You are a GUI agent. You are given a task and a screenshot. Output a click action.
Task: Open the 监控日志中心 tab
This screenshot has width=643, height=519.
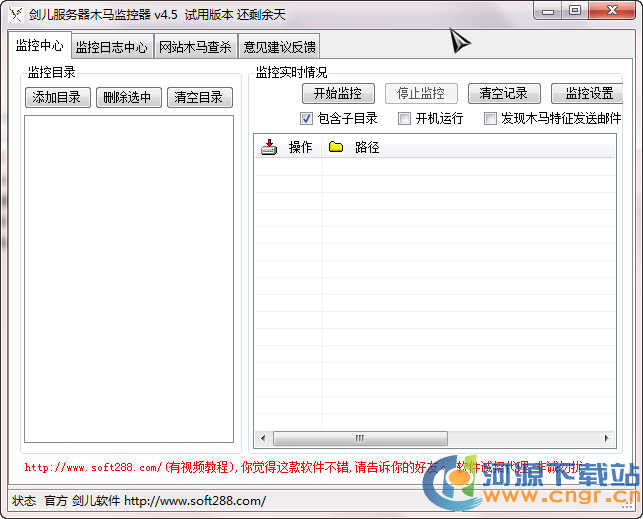pyautogui.click(x=112, y=47)
